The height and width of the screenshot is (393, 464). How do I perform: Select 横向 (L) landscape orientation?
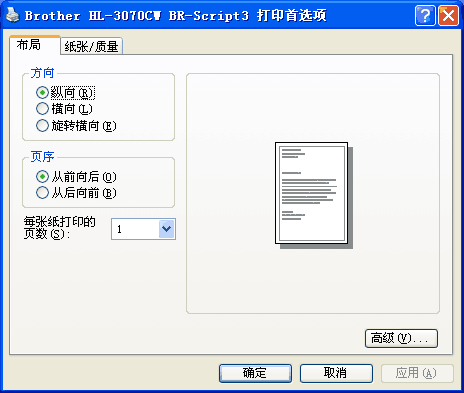(64, 109)
